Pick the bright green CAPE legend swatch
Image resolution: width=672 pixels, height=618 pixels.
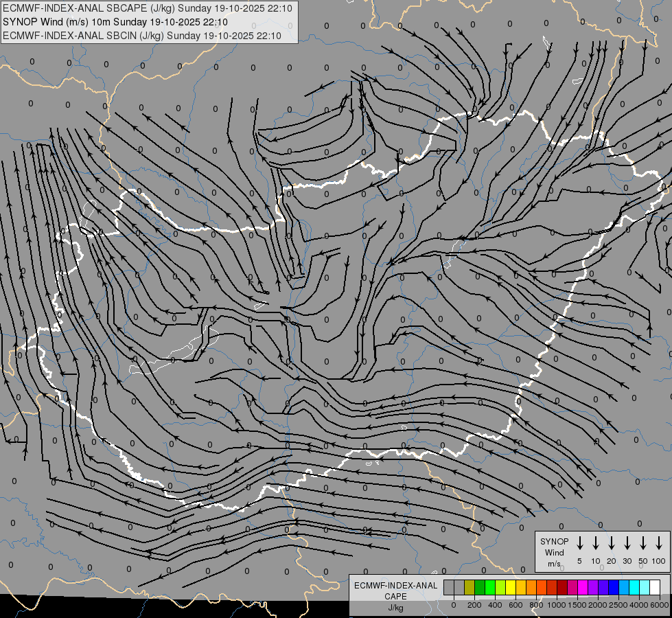pyautogui.click(x=490, y=587)
